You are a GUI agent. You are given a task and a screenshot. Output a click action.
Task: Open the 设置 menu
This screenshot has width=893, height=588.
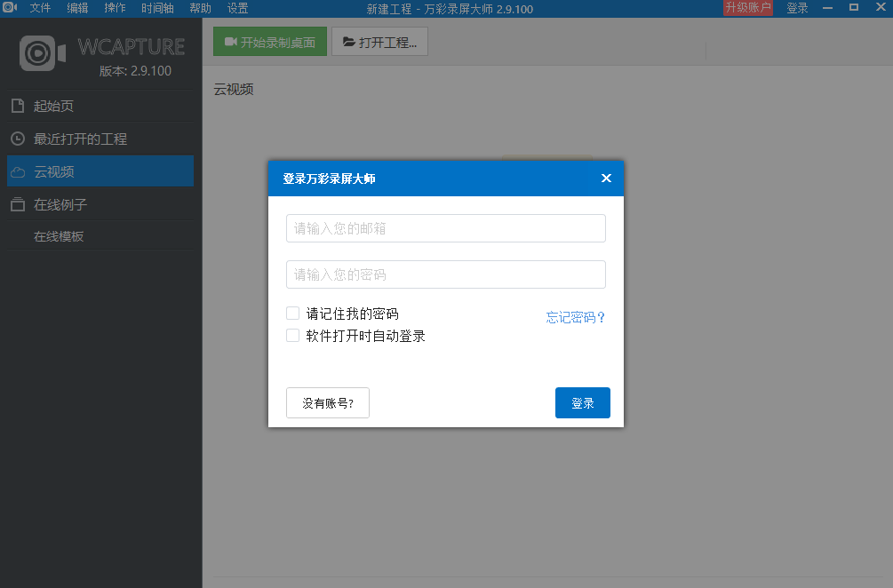238,8
